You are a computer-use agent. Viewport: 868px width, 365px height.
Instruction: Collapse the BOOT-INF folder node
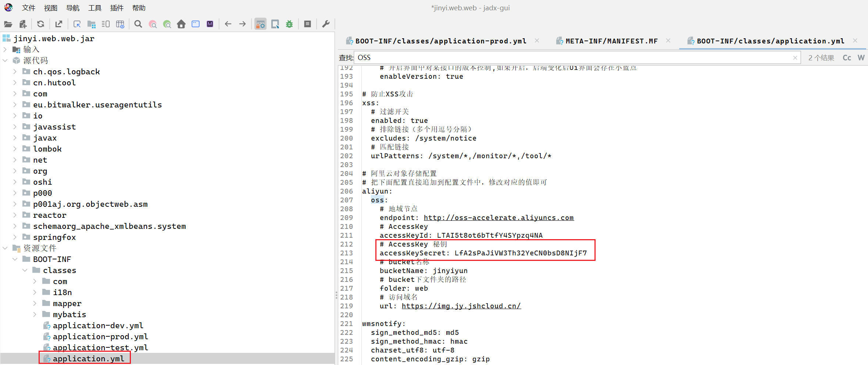point(15,259)
